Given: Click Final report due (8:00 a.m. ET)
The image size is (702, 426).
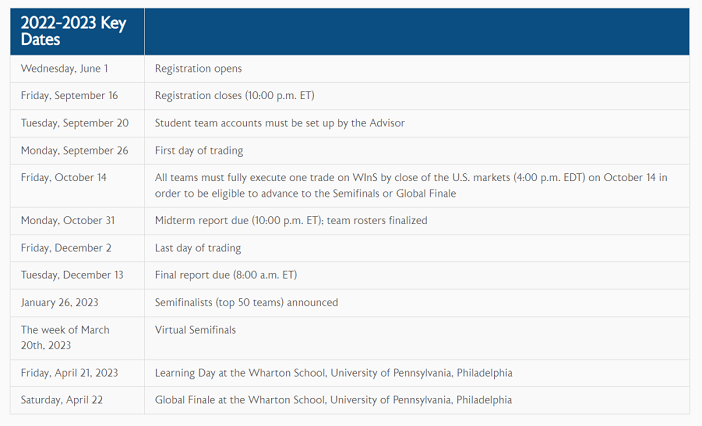Looking at the screenshot, I should [x=226, y=275].
